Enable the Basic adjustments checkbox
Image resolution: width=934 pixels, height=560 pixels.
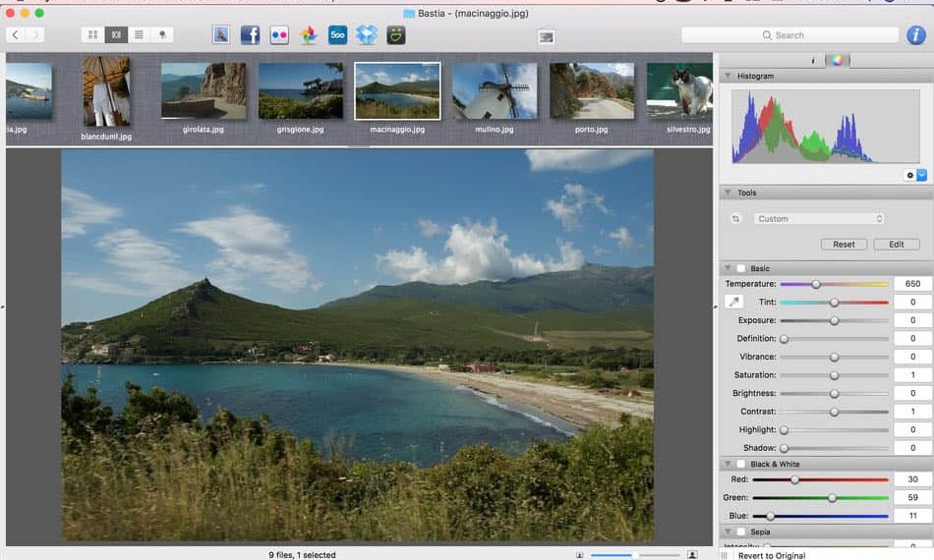tap(741, 268)
